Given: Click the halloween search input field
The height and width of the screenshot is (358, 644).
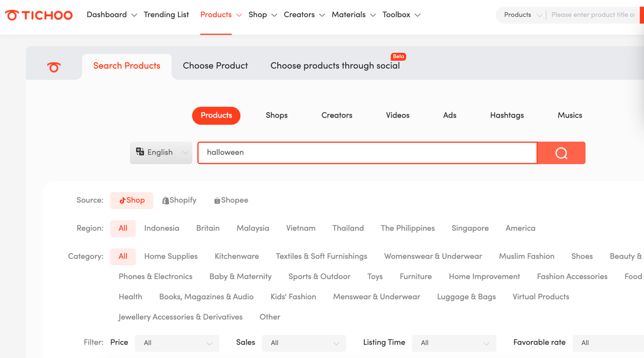Looking at the screenshot, I should (x=367, y=153).
